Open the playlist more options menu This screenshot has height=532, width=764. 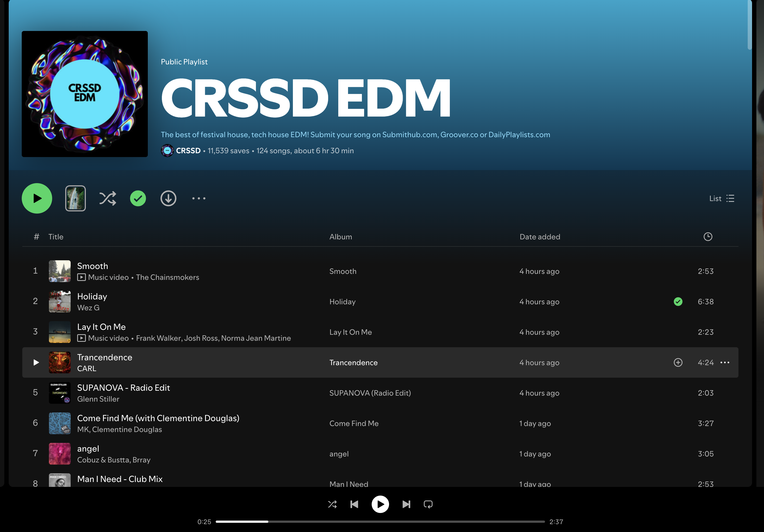(199, 198)
